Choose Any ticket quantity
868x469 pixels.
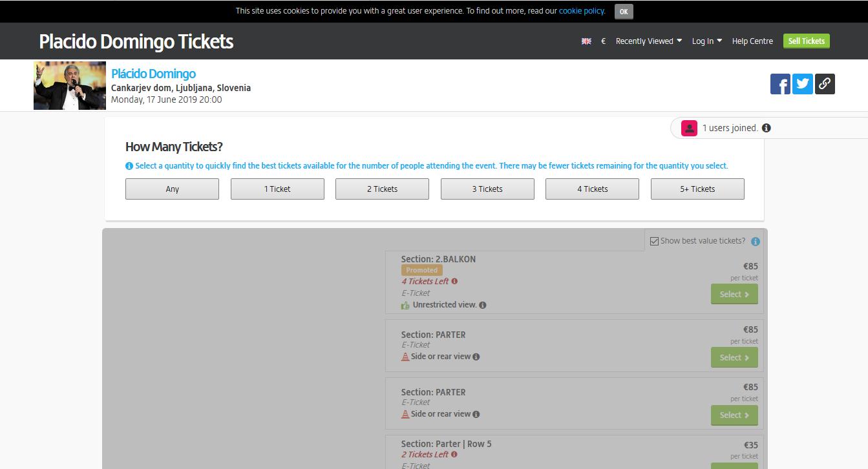172,189
